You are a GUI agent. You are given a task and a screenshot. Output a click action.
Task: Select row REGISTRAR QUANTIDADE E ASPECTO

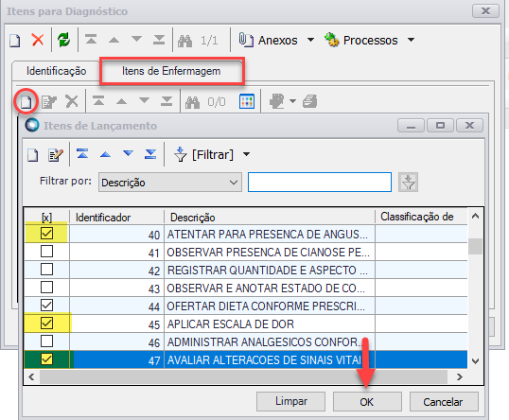pos(246,270)
